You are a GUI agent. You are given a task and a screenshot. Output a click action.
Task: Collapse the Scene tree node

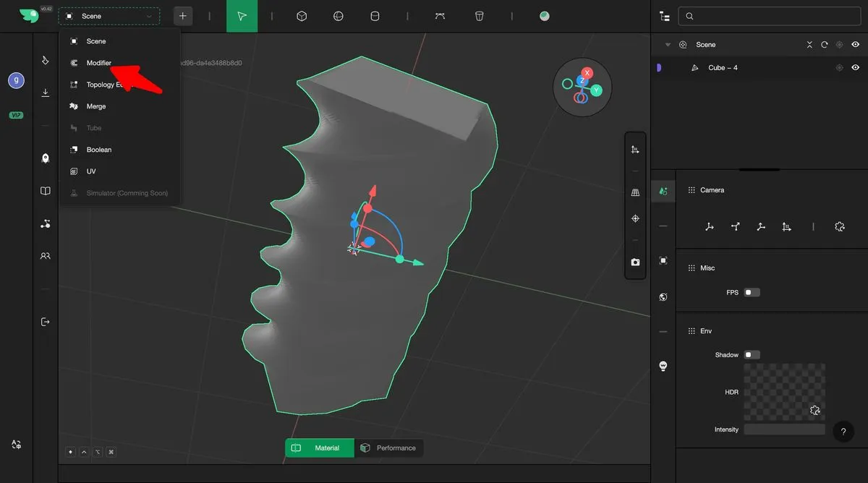[x=668, y=45]
